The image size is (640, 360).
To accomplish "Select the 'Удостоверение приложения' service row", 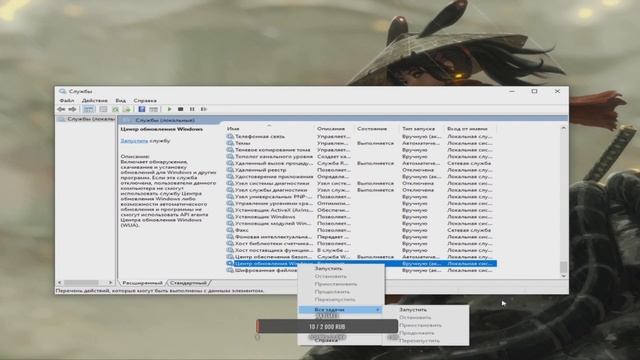I will 361,177.
